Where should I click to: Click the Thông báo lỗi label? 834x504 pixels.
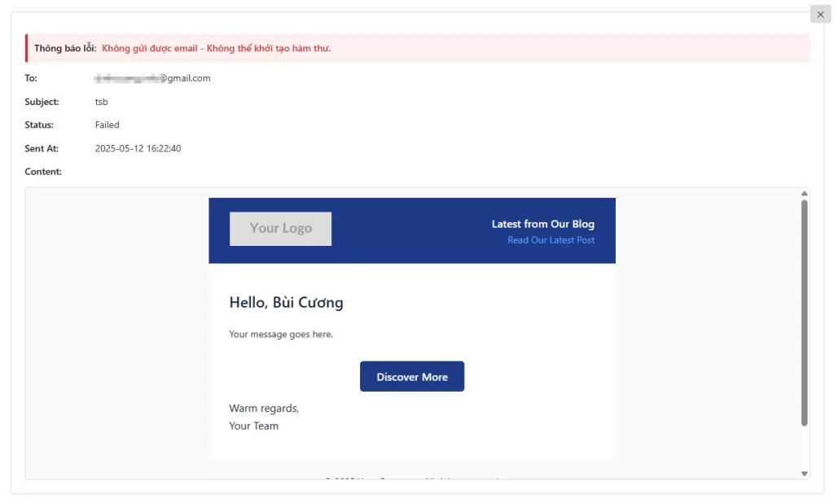(x=65, y=49)
